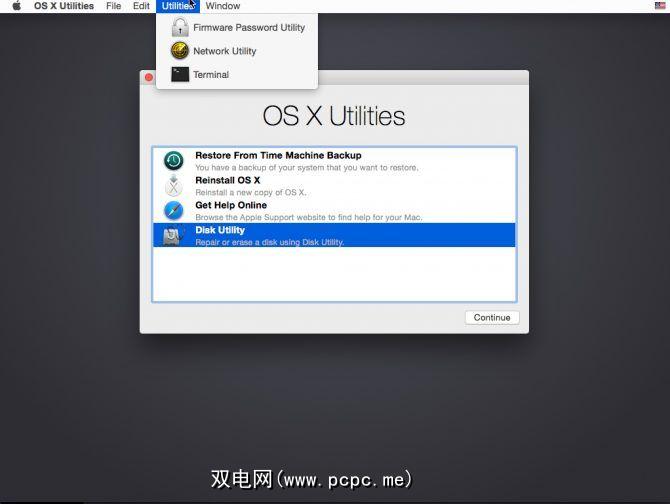Click the Firmware Password Utility padlock icon
The width and height of the screenshot is (670, 504).
point(180,28)
